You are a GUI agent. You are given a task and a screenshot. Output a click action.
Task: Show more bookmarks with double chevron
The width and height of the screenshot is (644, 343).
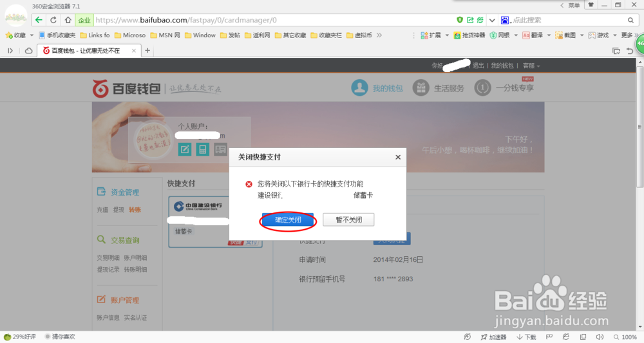point(379,35)
